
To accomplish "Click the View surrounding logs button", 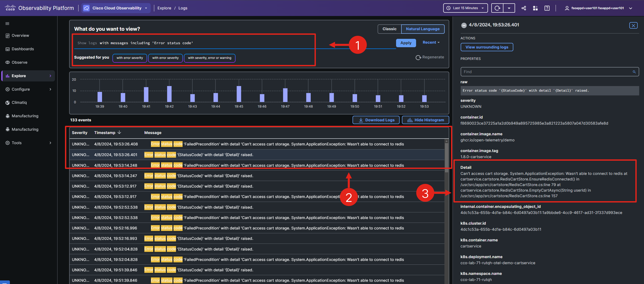I will 487,47.
